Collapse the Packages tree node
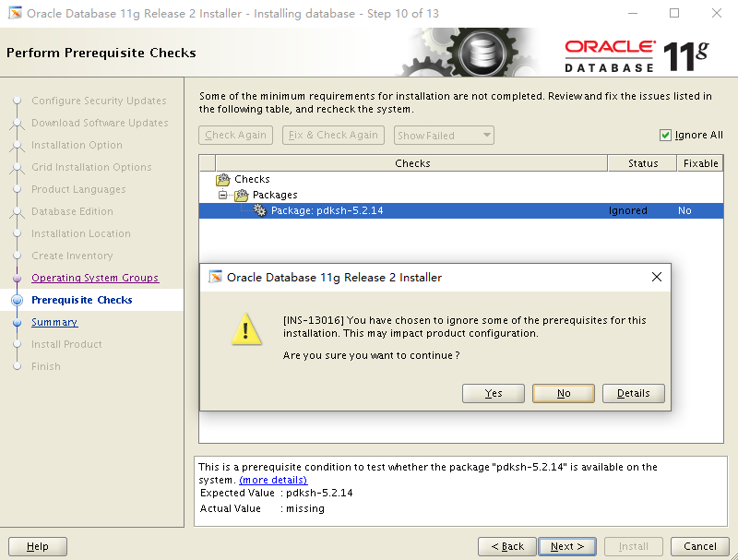This screenshot has width=738, height=560. coord(222,195)
